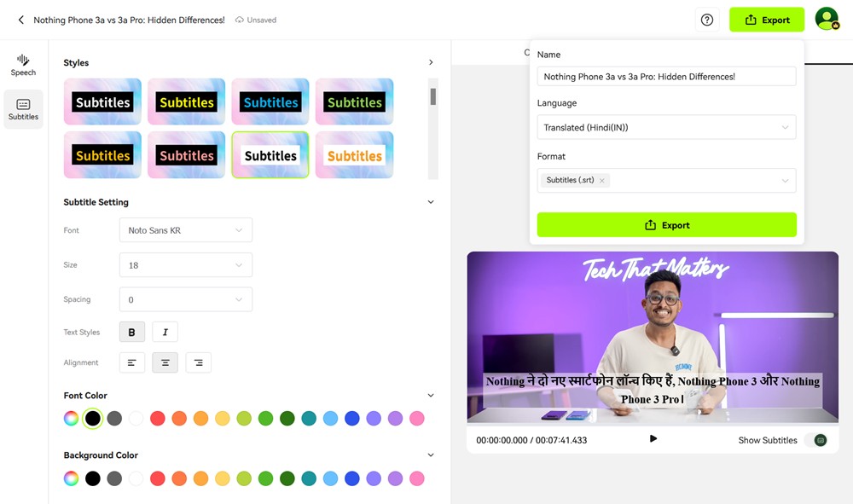Choose gray font color
The width and height of the screenshot is (853, 504).
point(114,418)
